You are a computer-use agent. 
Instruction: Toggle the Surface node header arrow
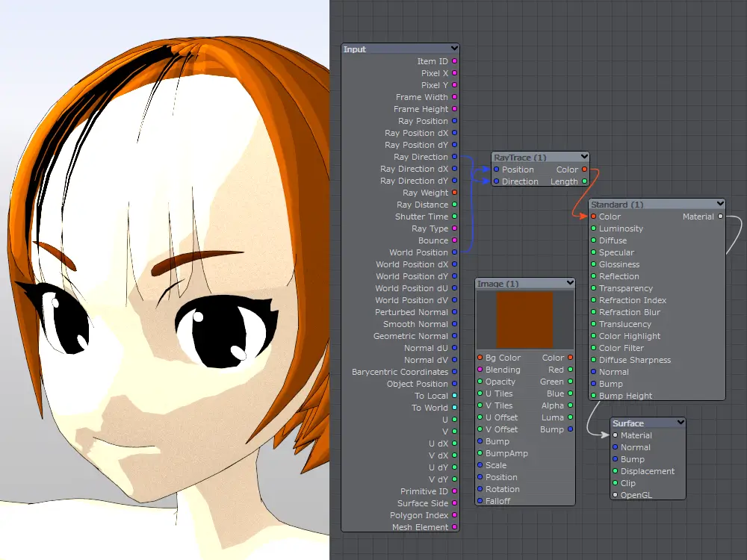pos(681,423)
